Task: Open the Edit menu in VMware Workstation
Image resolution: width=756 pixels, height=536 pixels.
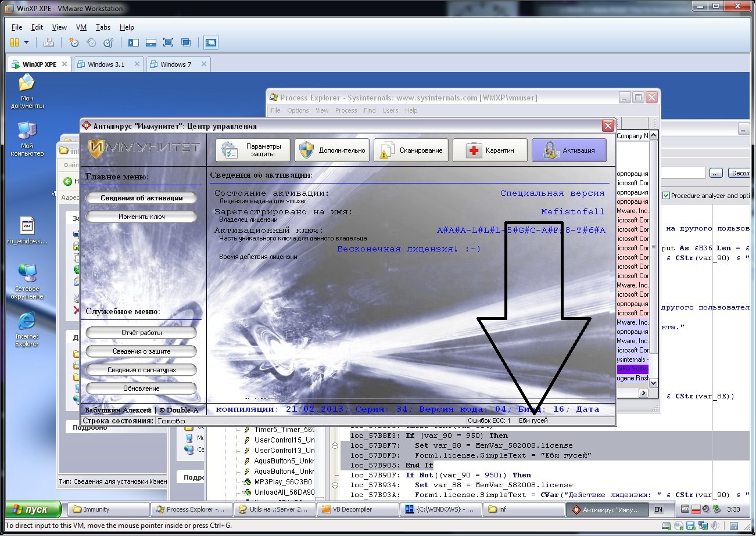Action: click(x=37, y=27)
